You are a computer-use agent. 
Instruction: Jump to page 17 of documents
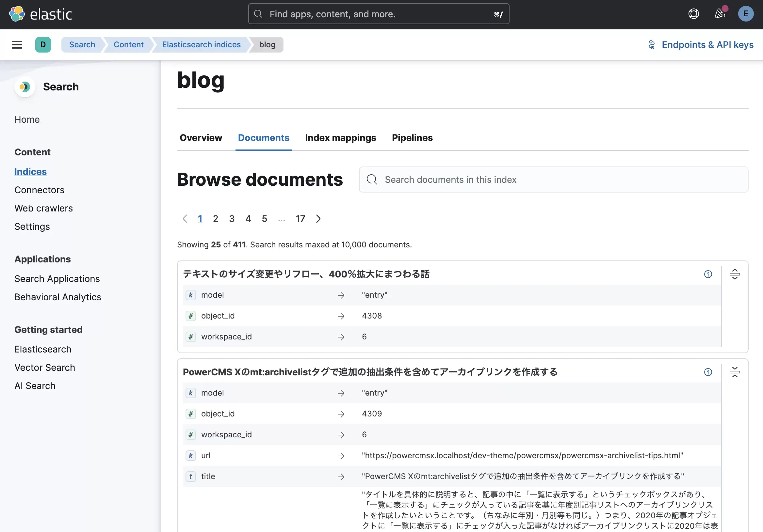tap(300, 219)
